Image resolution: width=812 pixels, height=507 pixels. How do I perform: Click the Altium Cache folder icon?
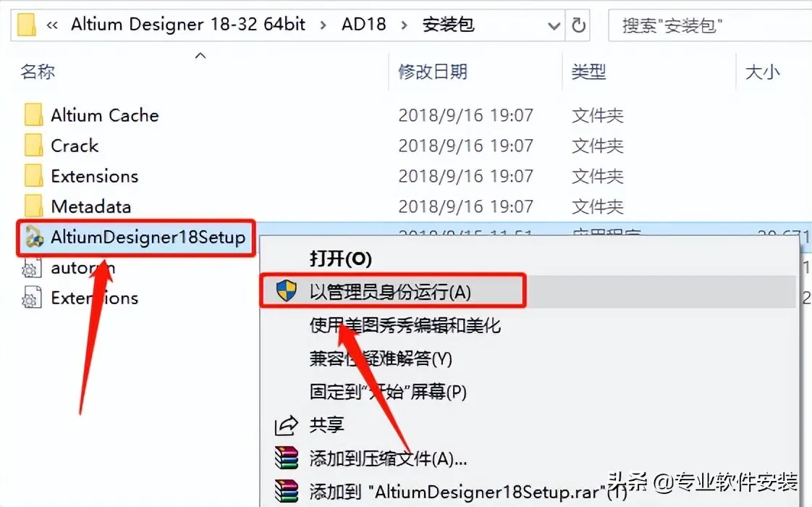pyautogui.click(x=34, y=114)
